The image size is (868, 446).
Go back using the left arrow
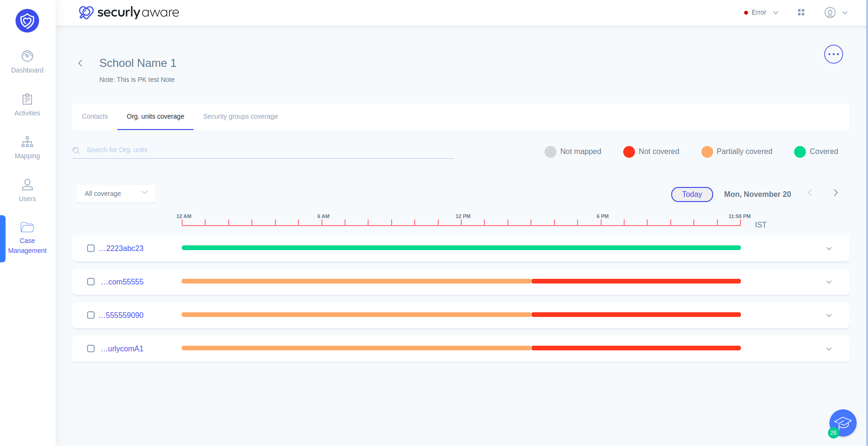(80, 63)
